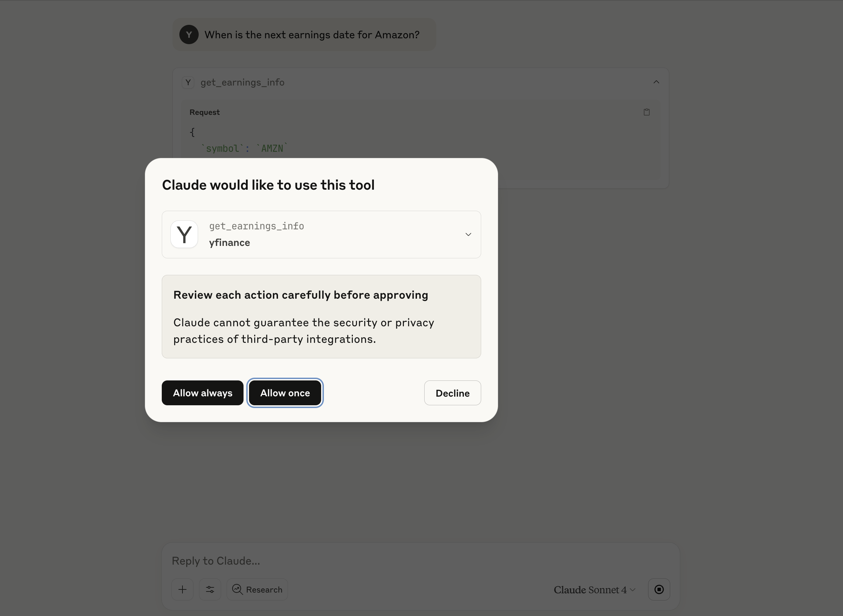Open the tools settings icon beside plus
Screen dimensions: 843x616
(x=210, y=589)
